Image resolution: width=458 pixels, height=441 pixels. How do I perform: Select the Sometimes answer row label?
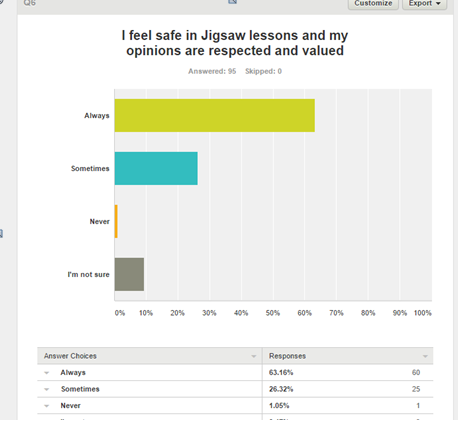pyautogui.click(x=80, y=389)
